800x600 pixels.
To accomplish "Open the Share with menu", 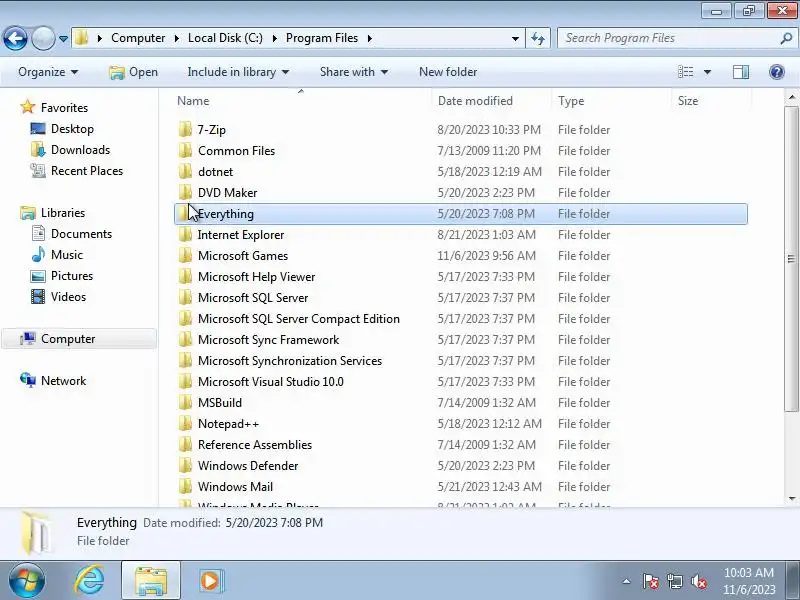I will point(354,72).
